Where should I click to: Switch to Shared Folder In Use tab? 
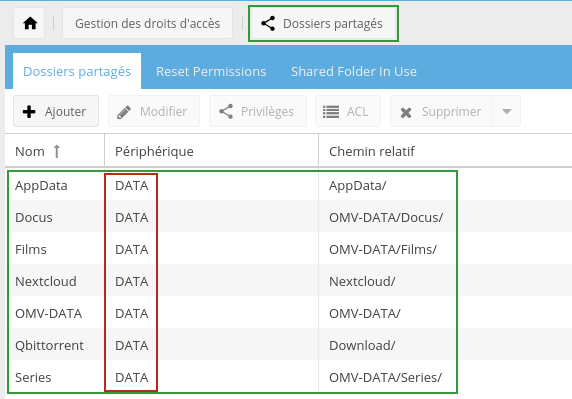tap(353, 71)
